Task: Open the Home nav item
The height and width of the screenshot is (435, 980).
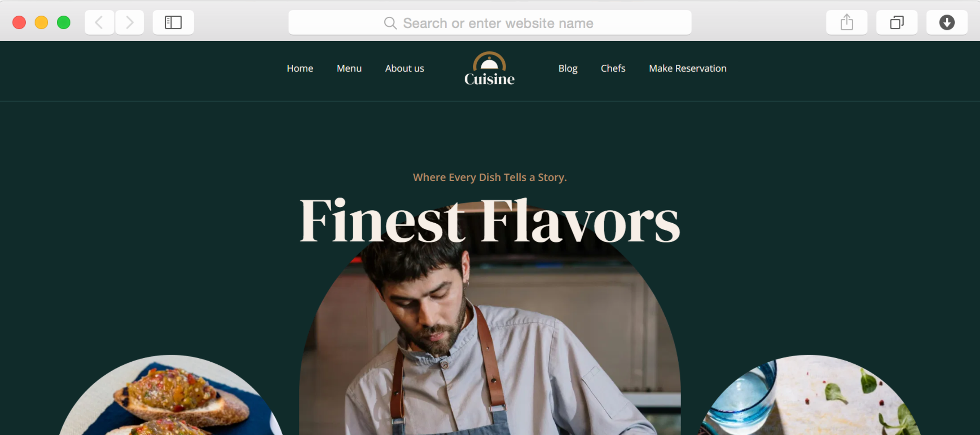Action: coord(300,69)
